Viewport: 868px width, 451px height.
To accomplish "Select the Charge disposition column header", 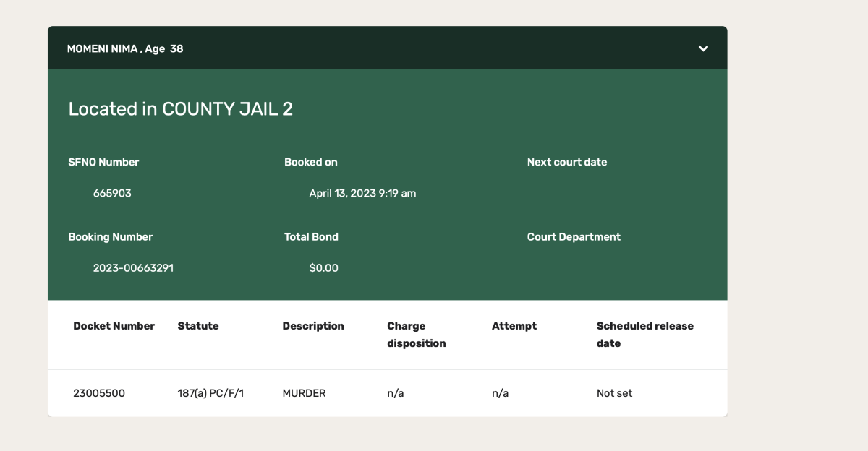I will pyautogui.click(x=416, y=334).
